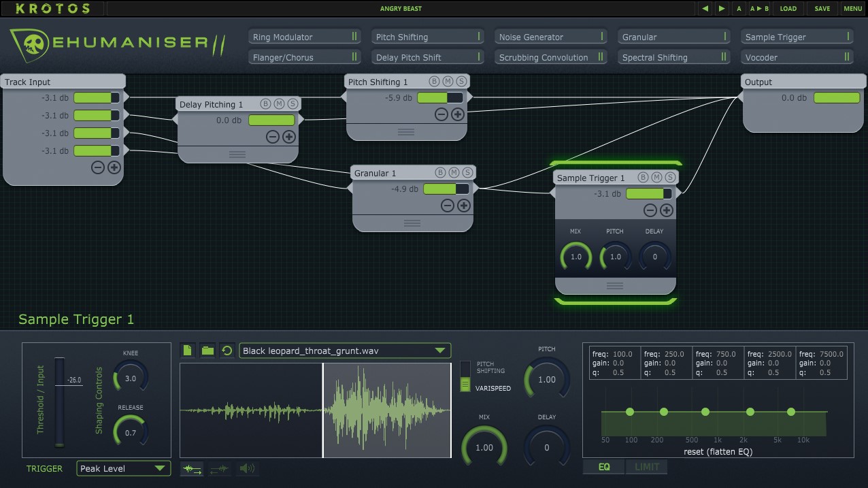Open the Peak Level trigger dropdown
Screen dimensions: 868x488
tap(123, 468)
